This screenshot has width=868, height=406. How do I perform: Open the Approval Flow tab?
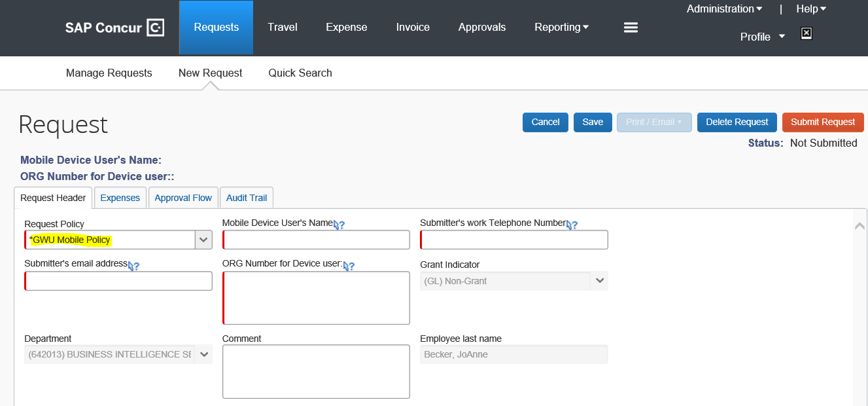[183, 198]
